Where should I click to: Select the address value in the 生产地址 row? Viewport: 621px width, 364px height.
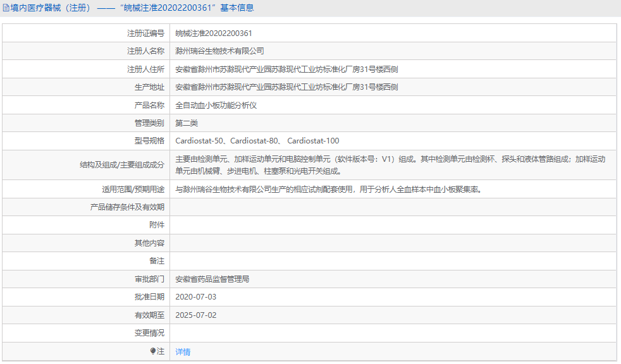286,87
